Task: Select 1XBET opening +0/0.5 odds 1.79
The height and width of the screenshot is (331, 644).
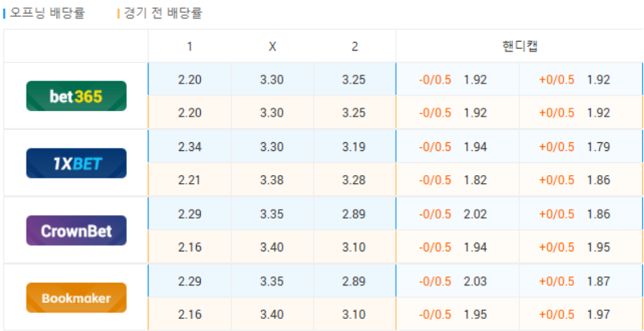Action: click(x=599, y=147)
